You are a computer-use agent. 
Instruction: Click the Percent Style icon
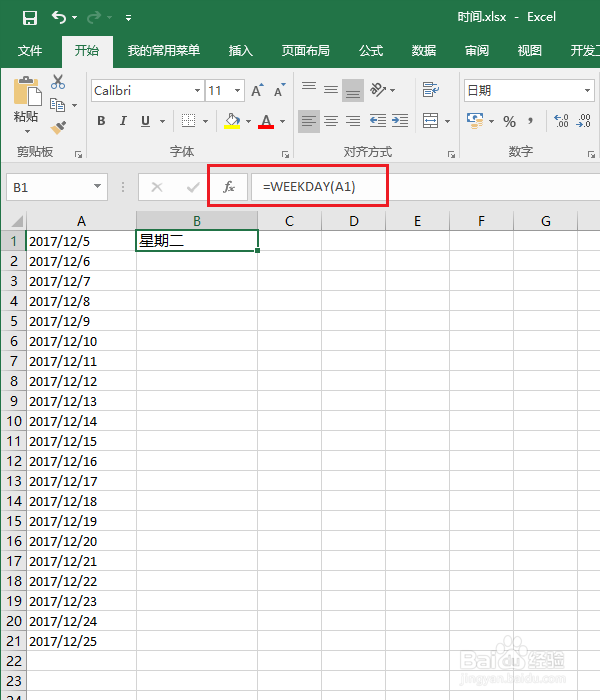(x=509, y=121)
